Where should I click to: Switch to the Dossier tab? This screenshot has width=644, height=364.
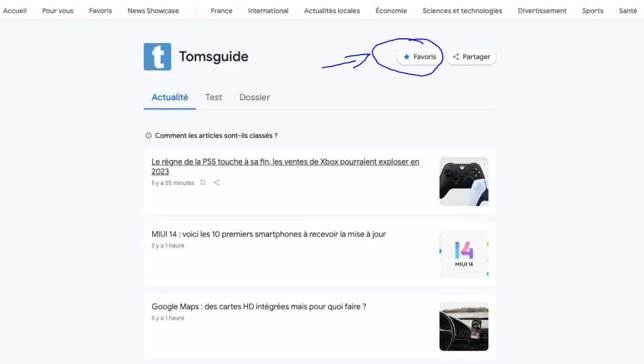point(255,98)
